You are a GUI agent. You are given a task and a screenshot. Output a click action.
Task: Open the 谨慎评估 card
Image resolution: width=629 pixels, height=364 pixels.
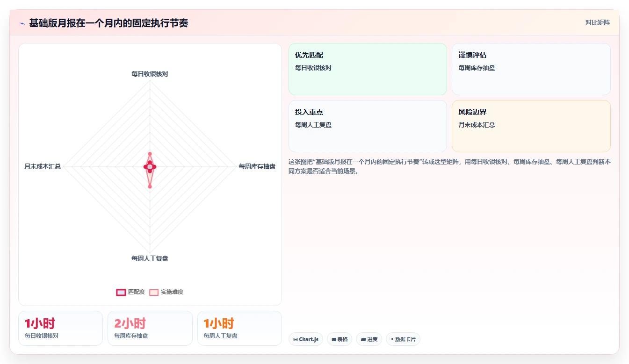pyautogui.click(x=531, y=69)
